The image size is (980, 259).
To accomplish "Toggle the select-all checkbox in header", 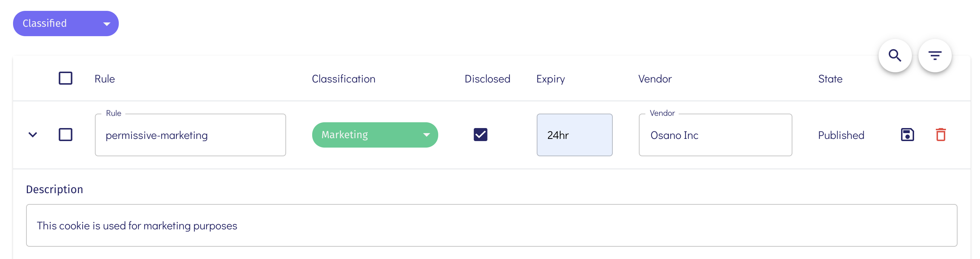I will pos(66,78).
